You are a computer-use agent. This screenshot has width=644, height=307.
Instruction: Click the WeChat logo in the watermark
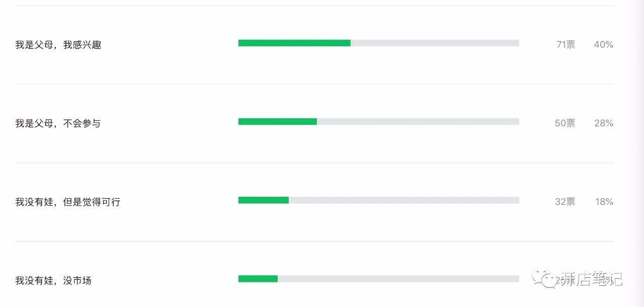(x=545, y=278)
